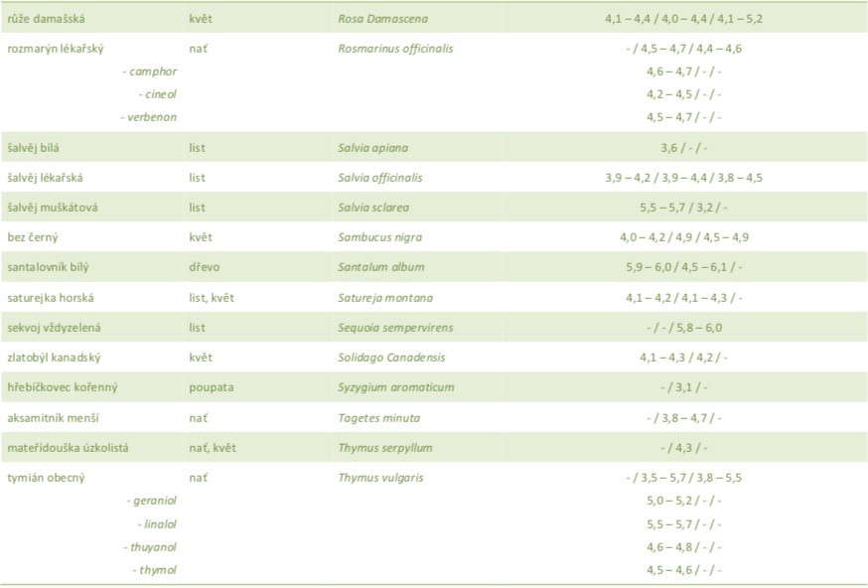Select value '5,9 – 6,0 / 4,5 – 6,1 / -'
Image resolution: width=868 pixels, height=588 pixels.
684,268
